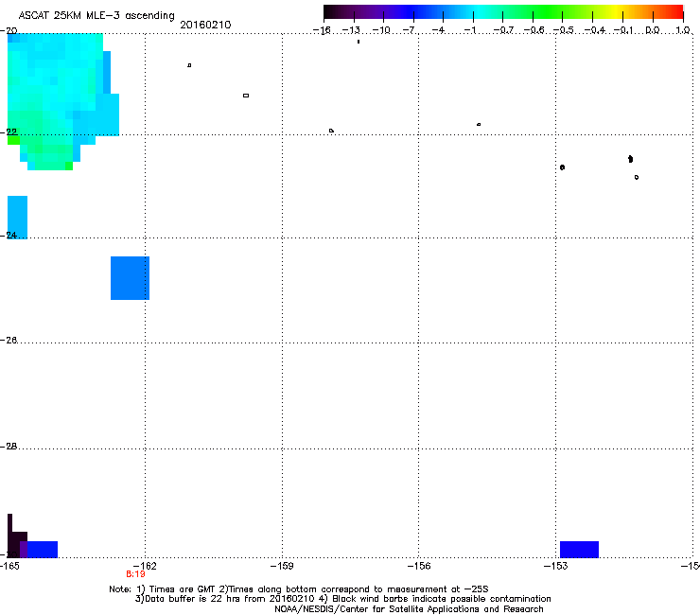Click the -0.4 color bar label
Image resolution: width=700 pixels, height=615 pixels.
pyautogui.click(x=595, y=30)
